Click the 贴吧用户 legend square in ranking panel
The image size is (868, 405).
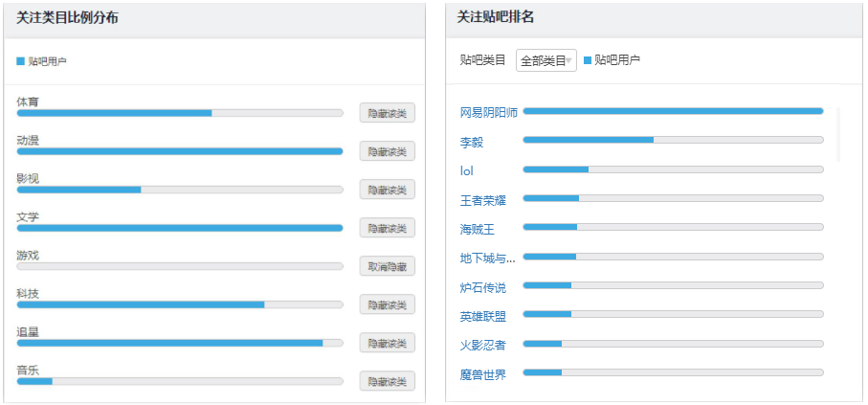tap(588, 59)
